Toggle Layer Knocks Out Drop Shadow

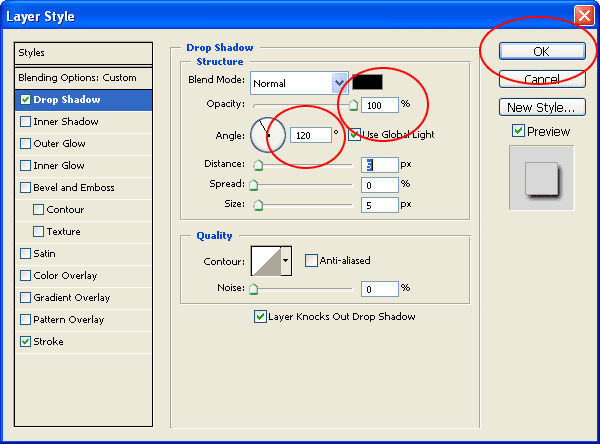tap(260, 317)
